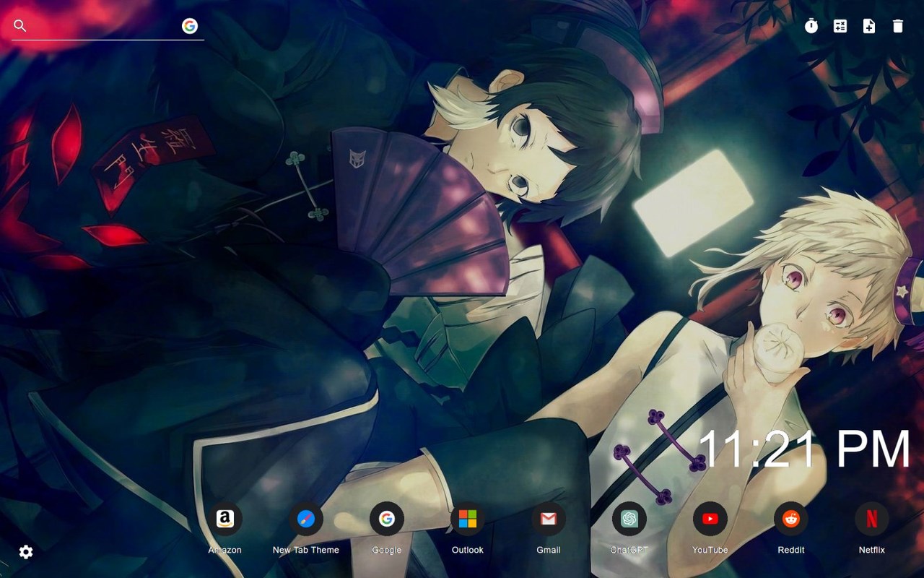Click the Google search engine icon
The width and height of the screenshot is (924, 578).
[x=190, y=26]
